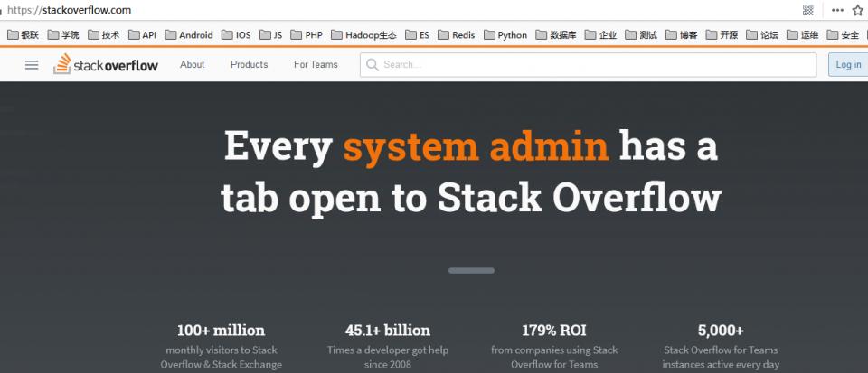Open the hamburger menu beside Stack Overflow logo
868x373 pixels.
pyautogui.click(x=32, y=65)
